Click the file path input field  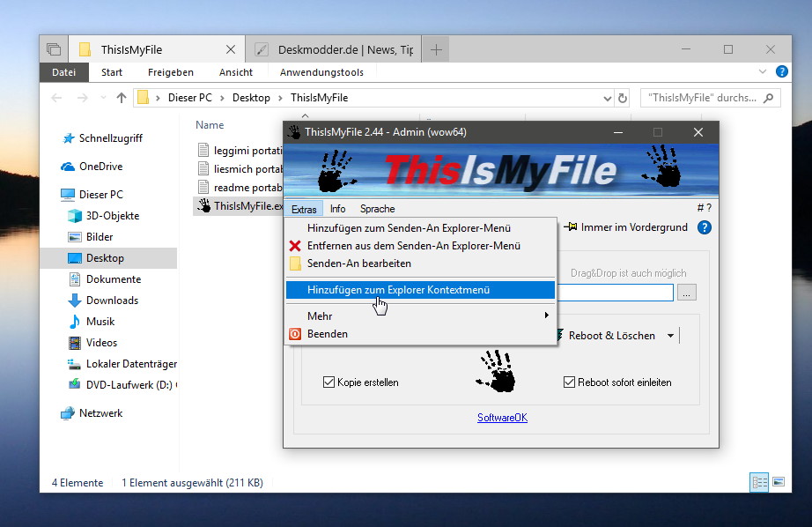click(615, 293)
